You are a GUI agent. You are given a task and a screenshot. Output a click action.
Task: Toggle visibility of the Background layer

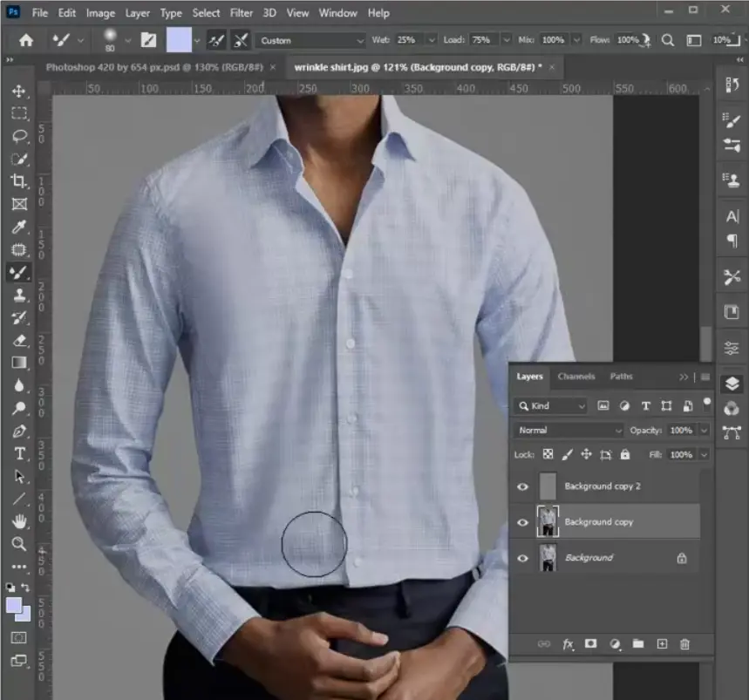tap(522, 558)
